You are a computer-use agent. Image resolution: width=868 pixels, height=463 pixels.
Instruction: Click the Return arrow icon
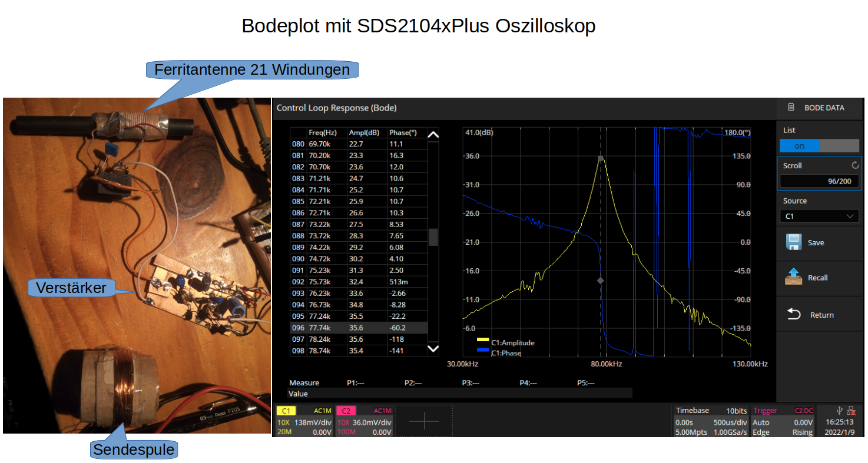[x=794, y=314]
